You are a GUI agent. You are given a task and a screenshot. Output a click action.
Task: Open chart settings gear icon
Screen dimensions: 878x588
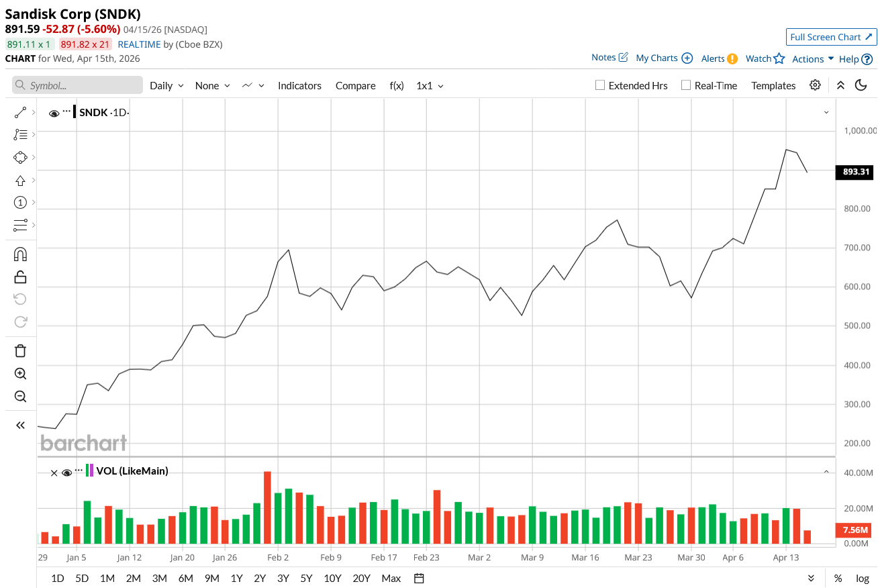point(815,85)
